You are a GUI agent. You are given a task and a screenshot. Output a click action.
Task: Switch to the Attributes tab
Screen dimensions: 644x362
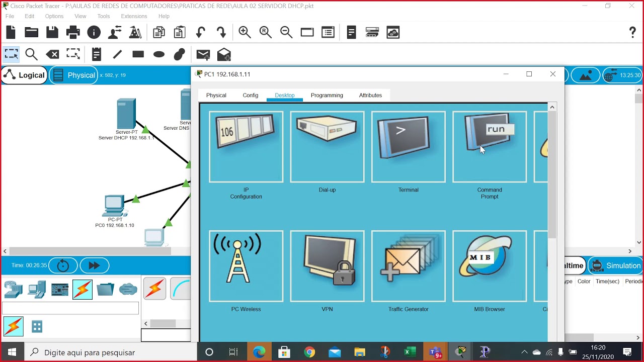(370, 95)
